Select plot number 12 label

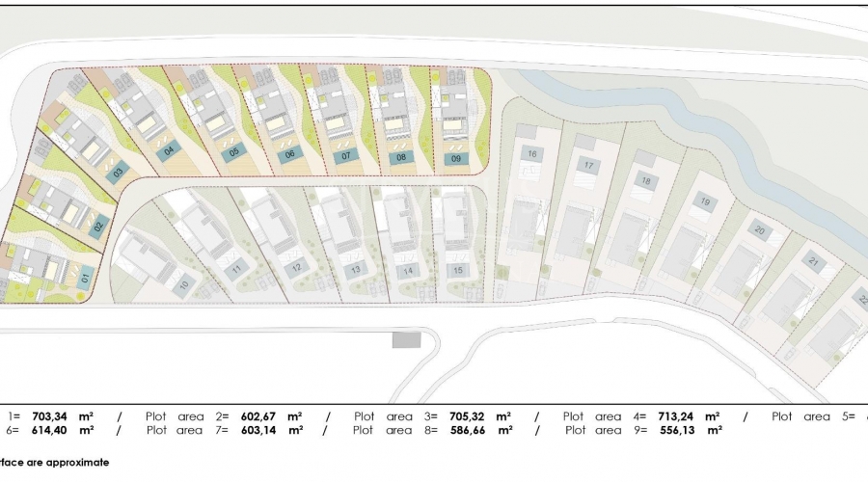point(297,268)
